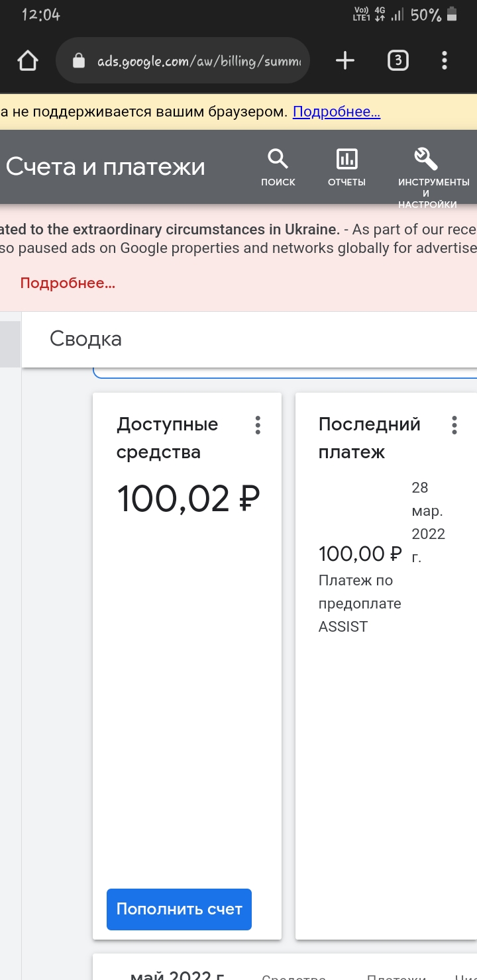
Task: Tap the 12:04 clock in status bar
Action: click(41, 15)
